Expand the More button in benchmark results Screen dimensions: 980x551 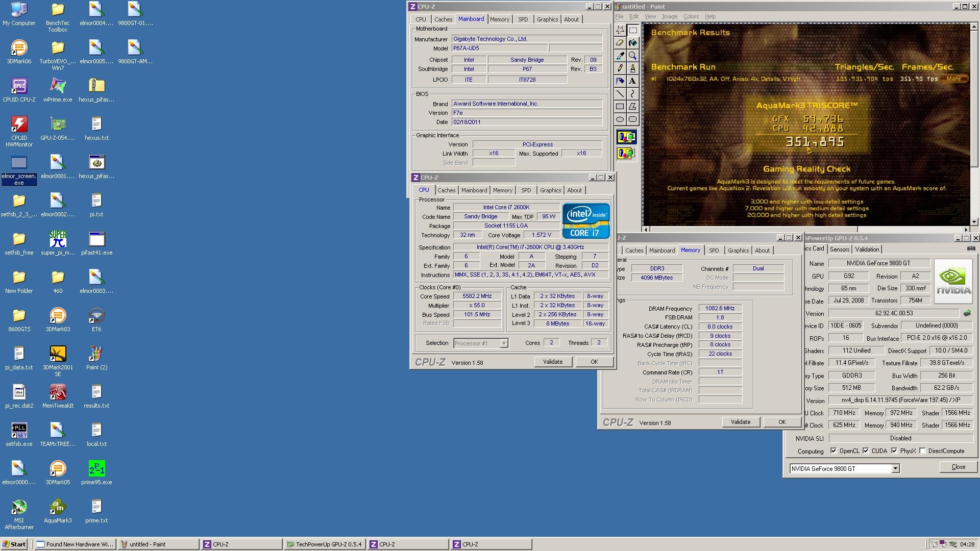954,79
